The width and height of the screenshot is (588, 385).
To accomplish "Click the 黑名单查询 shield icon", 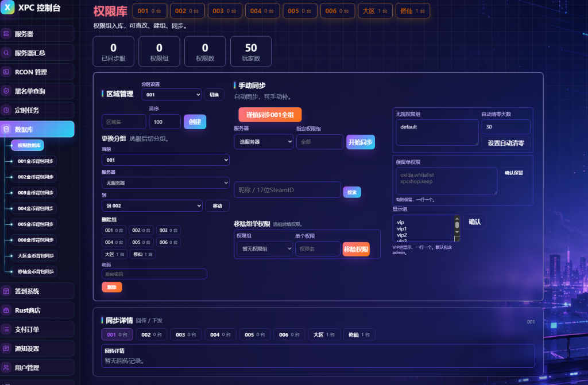I will 6,91.
